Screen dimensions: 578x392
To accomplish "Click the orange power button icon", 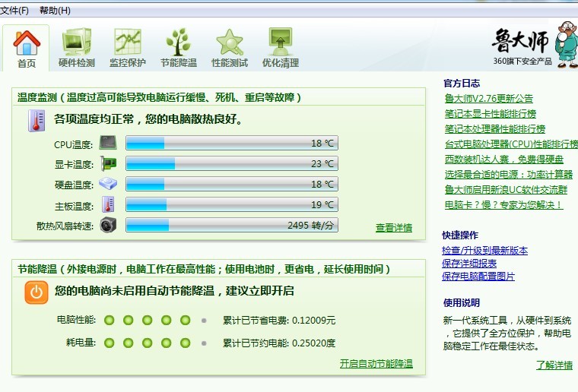I will pos(36,292).
